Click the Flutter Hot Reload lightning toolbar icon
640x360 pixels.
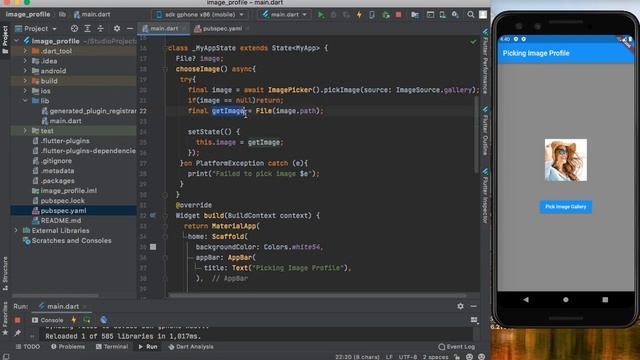point(359,15)
